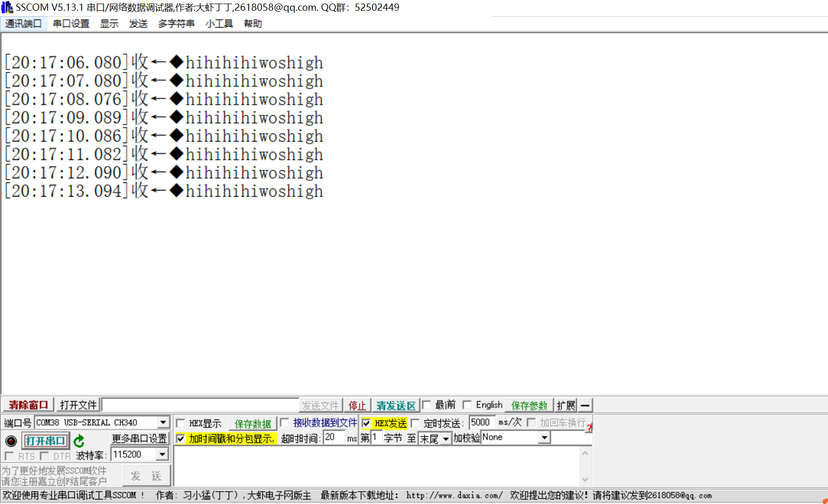Click the 5000 ms interval input field

[x=481, y=422]
